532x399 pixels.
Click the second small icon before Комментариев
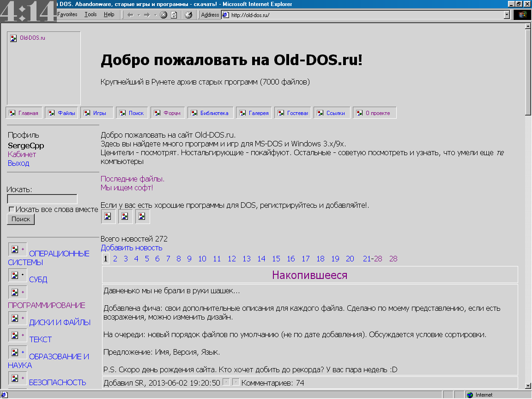[236, 382]
